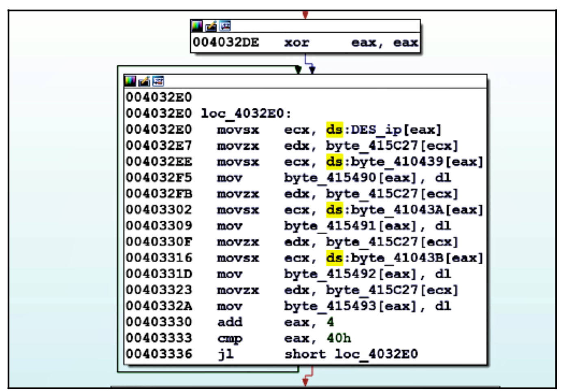The height and width of the screenshot is (392, 566).
Task: Click address 00403323
Action: click(x=159, y=290)
